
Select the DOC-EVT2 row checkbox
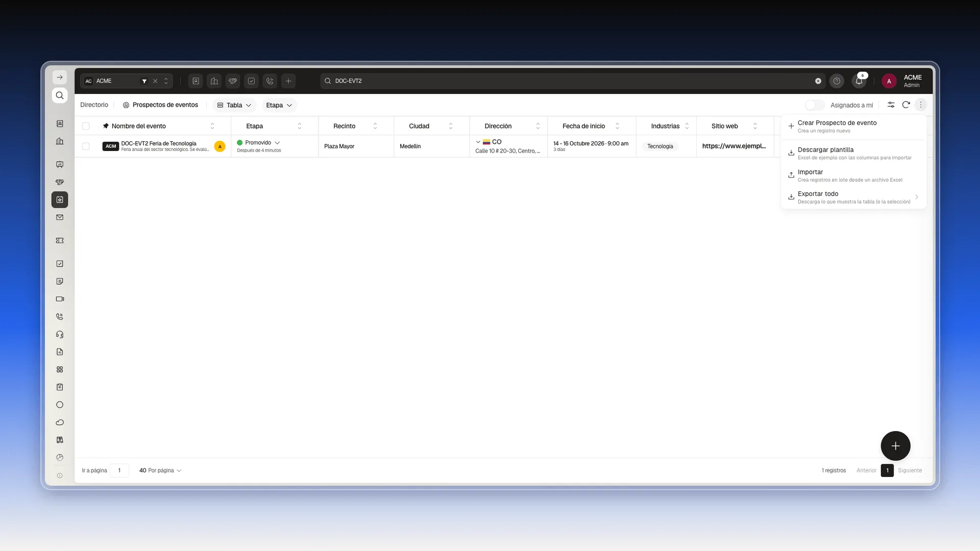(x=86, y=146)
